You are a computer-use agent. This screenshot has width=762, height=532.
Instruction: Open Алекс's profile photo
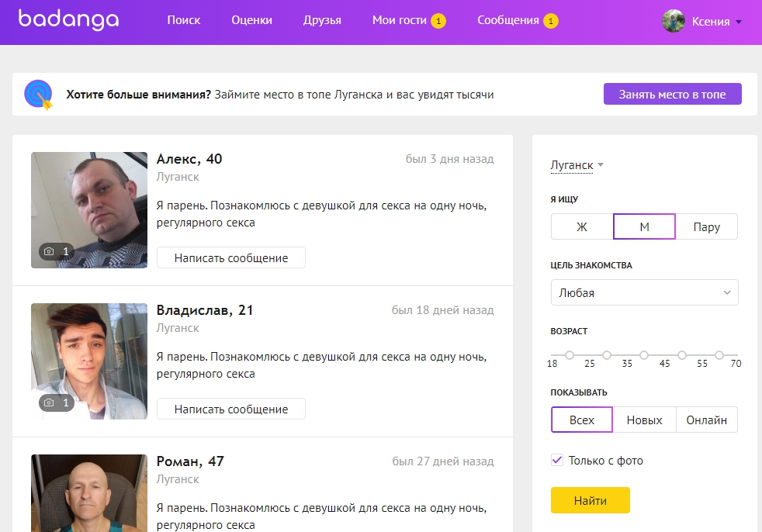pos(89,210)
